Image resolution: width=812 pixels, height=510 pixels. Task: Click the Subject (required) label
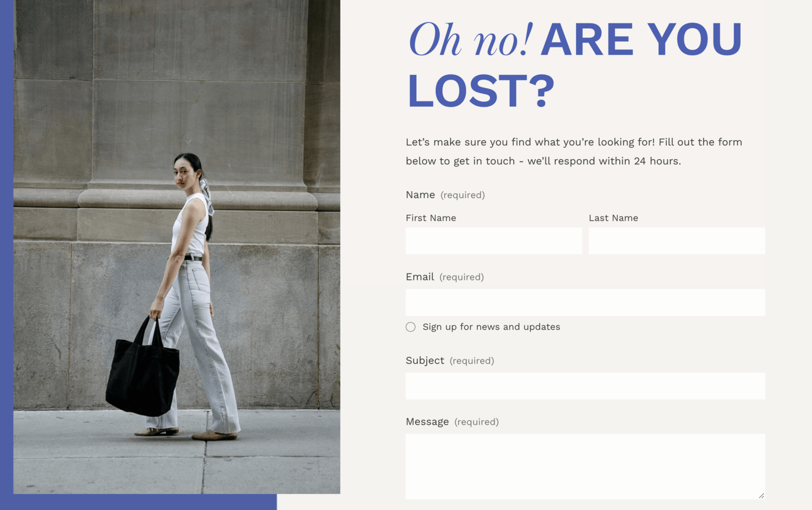[x=450, y=361]
